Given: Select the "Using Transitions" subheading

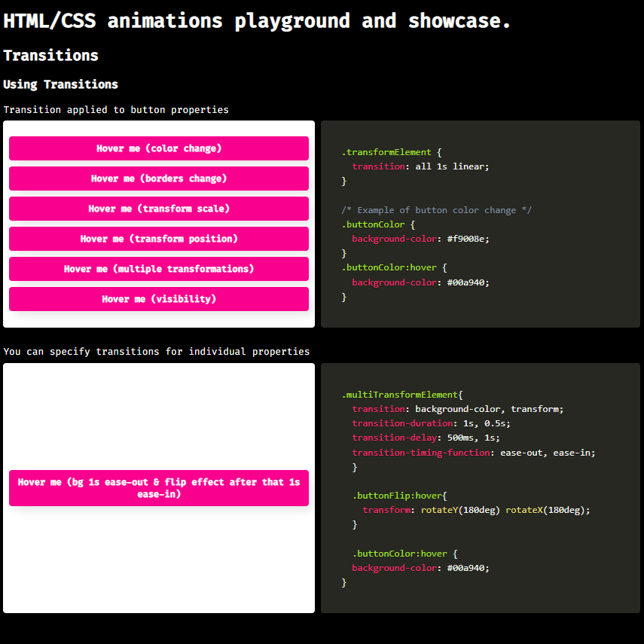Looking at the screenshot, I should coord(60,84).
